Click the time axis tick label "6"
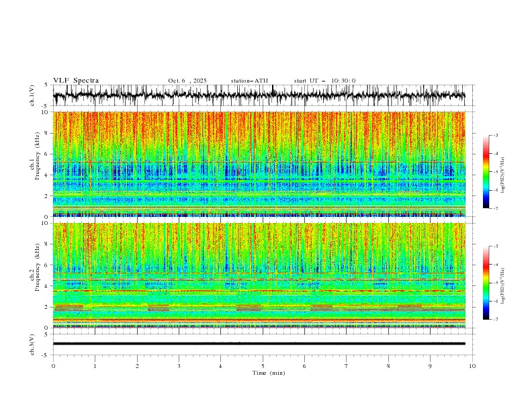Image resolution: width=532 pixels, height=411 pixels. pos(304,366)
